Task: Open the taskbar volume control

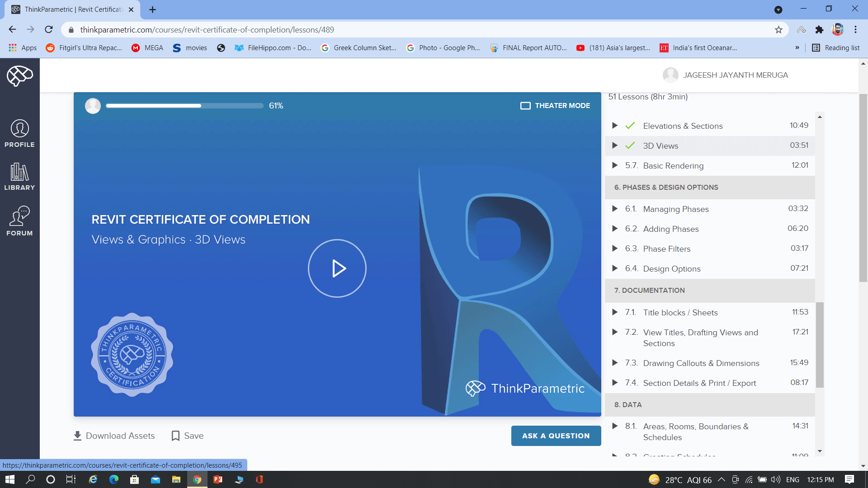Action: coord(776,479)
